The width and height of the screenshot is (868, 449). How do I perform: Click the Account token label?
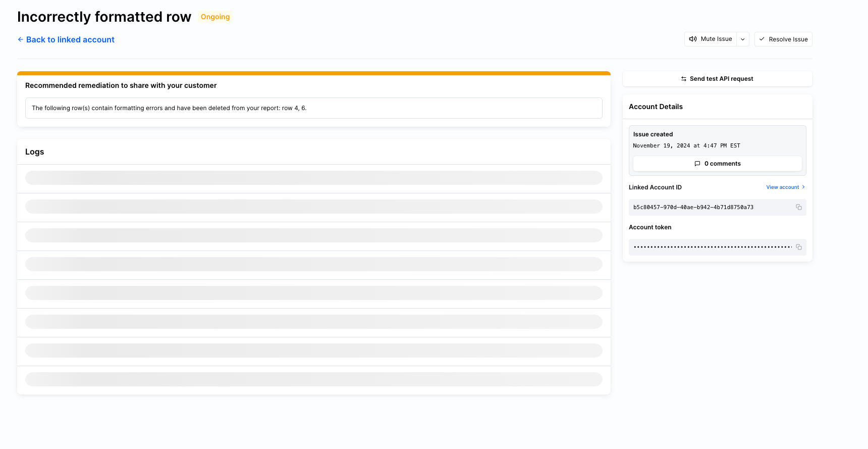point(650,227)
